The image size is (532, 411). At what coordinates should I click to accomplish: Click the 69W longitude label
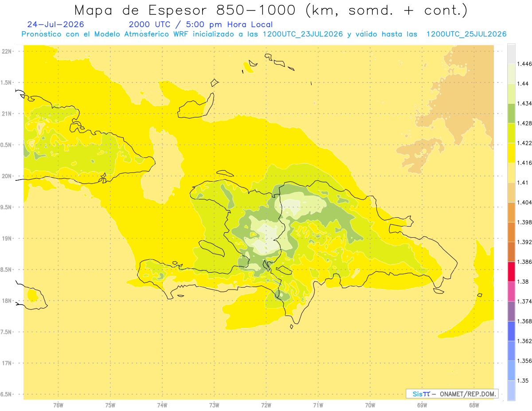tap(422, 405)
